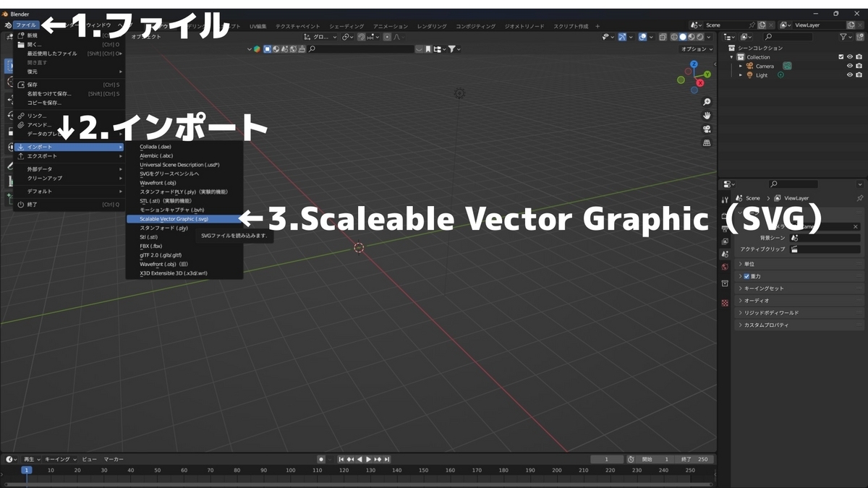Switch to the シェーディング workspace tab
Viewport: 868px width, 488px height.
346,26
